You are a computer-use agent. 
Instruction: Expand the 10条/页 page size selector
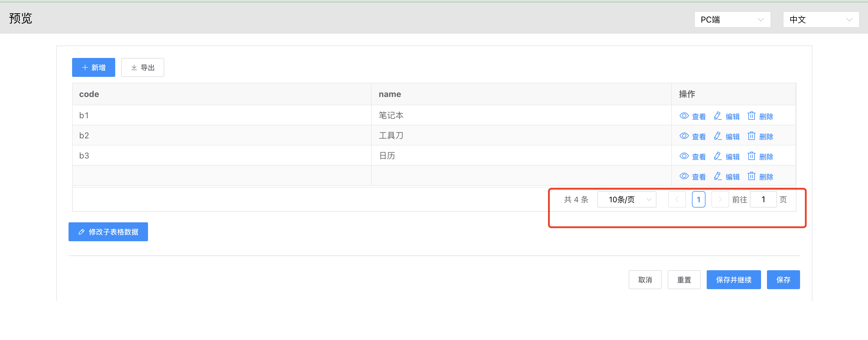click(626, 199)
